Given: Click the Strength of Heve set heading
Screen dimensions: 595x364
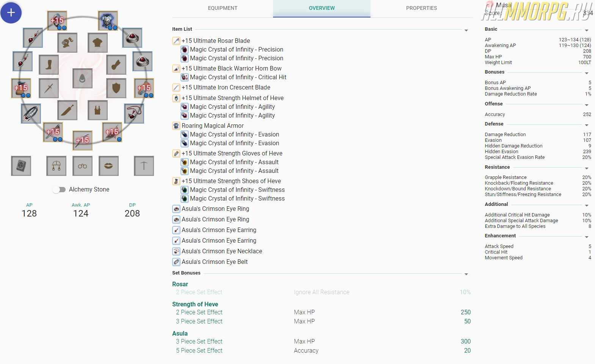Looking at the screenshot, I should [195, 304].
